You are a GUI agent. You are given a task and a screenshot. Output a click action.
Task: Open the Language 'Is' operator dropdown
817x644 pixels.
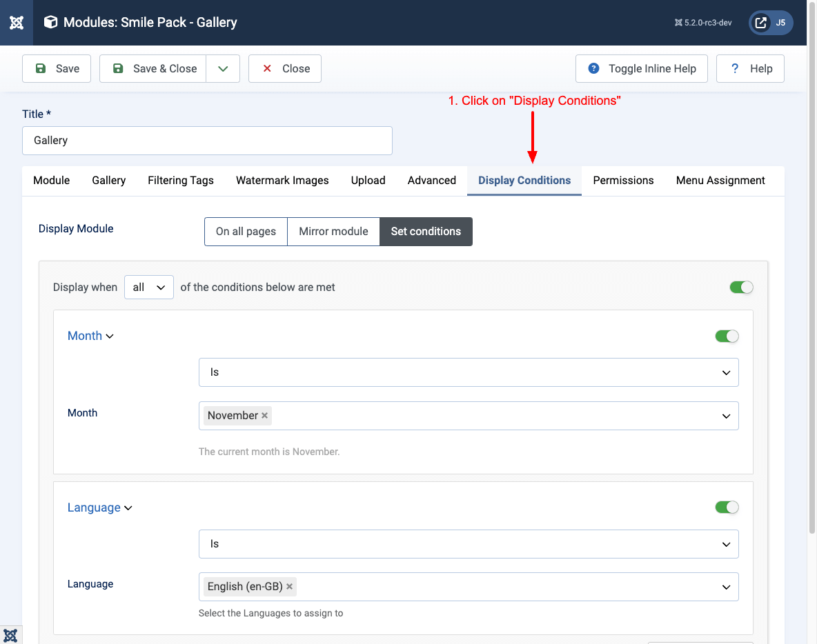tap(469, 544)
